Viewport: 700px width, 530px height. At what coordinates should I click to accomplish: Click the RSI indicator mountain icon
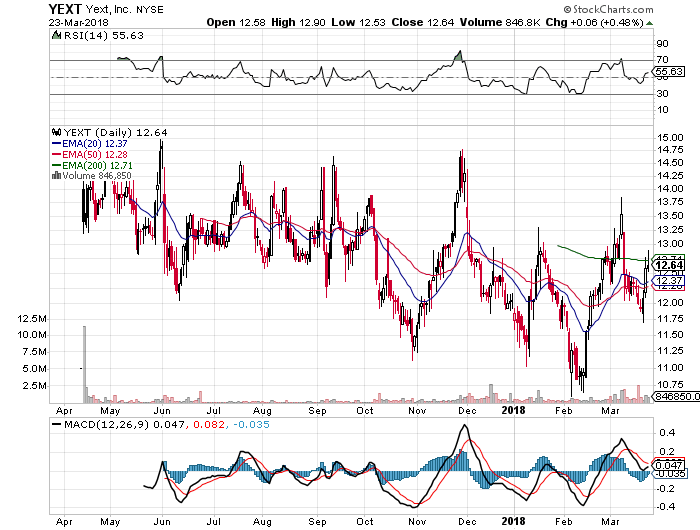point(56,35)
